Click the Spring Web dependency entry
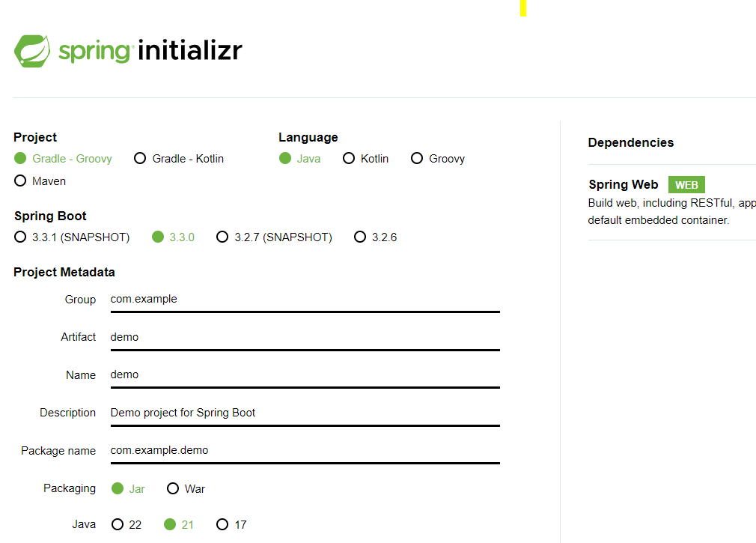Viewport: 756px width, 543px height. point(624,184)
